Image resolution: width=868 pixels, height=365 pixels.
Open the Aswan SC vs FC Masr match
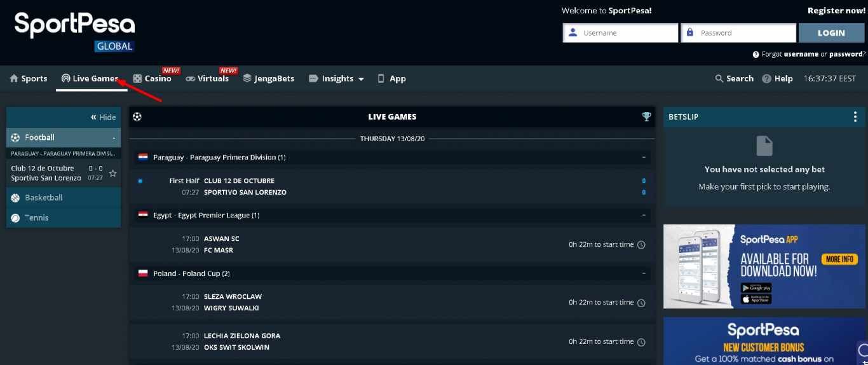pyautogui.click(x=392, y=244)
